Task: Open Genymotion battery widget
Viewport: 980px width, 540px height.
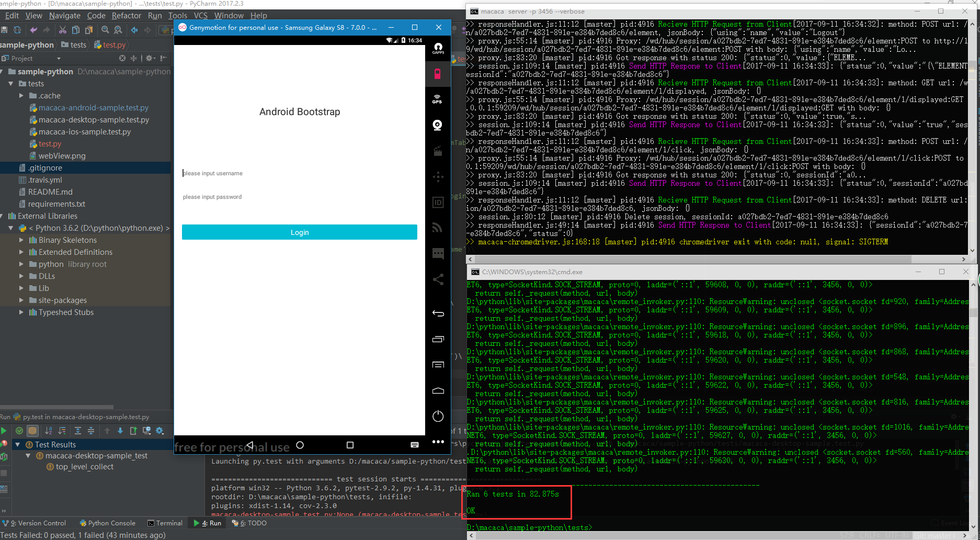Action: pyautogui.click(x=438, y=74)
